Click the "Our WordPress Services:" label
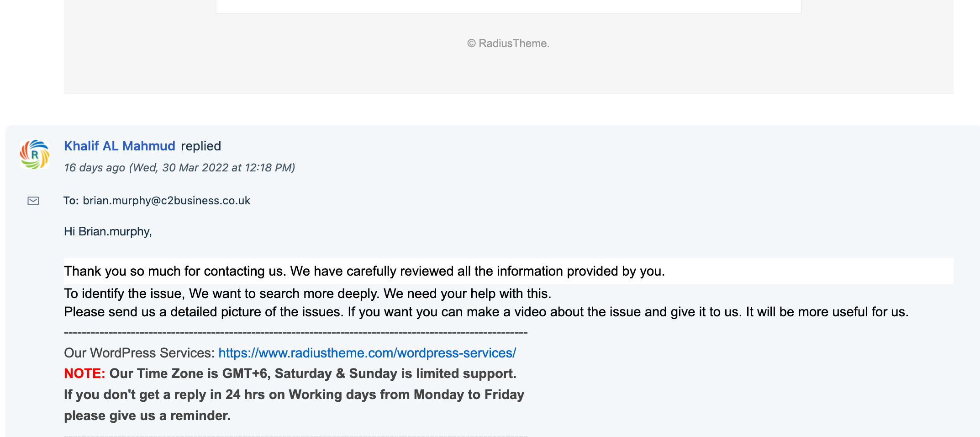Viewport: 980px width, 437px height. [x=139, y=353]
